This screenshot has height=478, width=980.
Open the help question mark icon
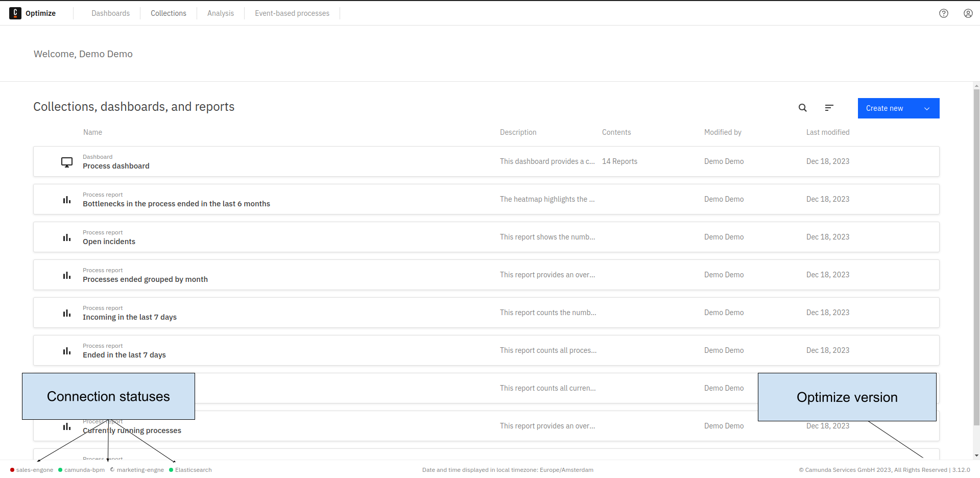coord(943,13)
